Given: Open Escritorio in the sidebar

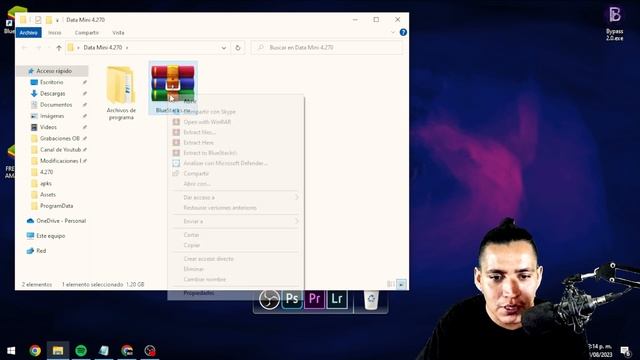Looking at the screenshot, I should pos(51,82).
